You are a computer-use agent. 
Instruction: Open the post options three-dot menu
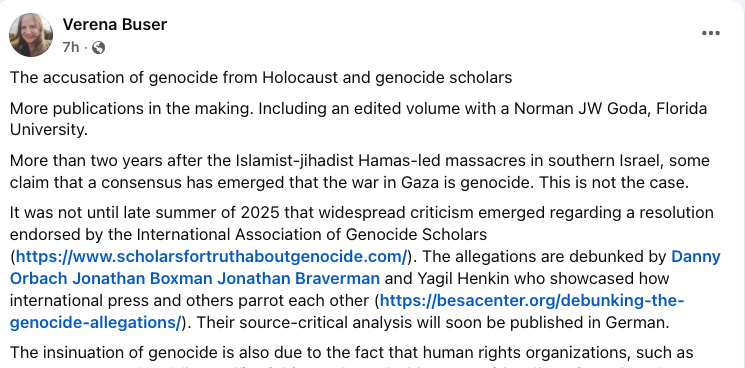point(710,33)
